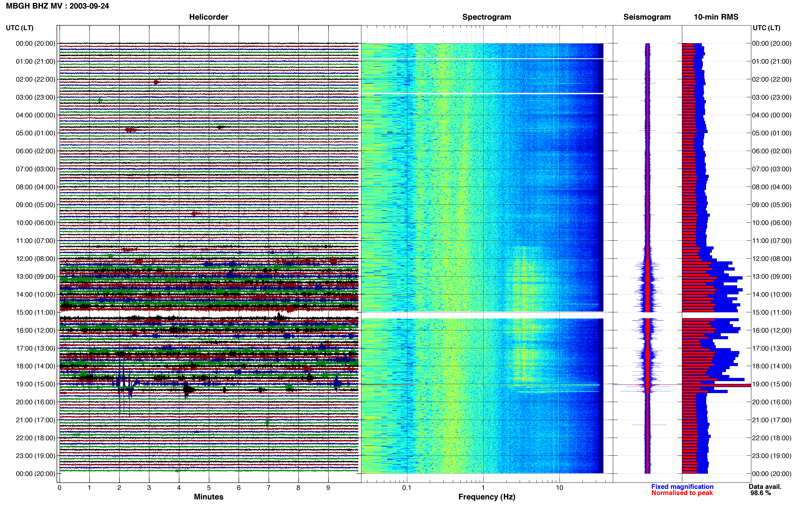Click the left "10:00 (06:00)" time label
The width and height of the screenshot is (812, 508).
pos(36,223)
